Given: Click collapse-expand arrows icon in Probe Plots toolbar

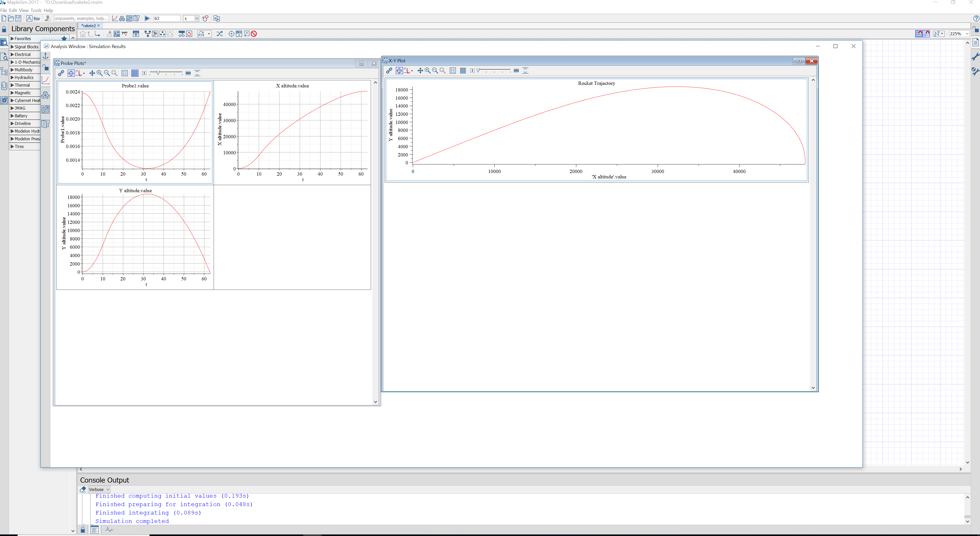Looking at the screenshot, I should pyautogui.click(x=198, y=73).
